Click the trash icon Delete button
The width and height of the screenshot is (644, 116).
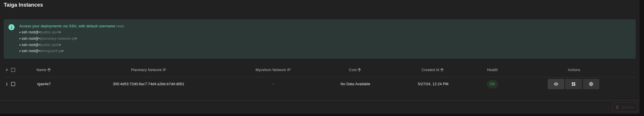(x=625, y=107)
